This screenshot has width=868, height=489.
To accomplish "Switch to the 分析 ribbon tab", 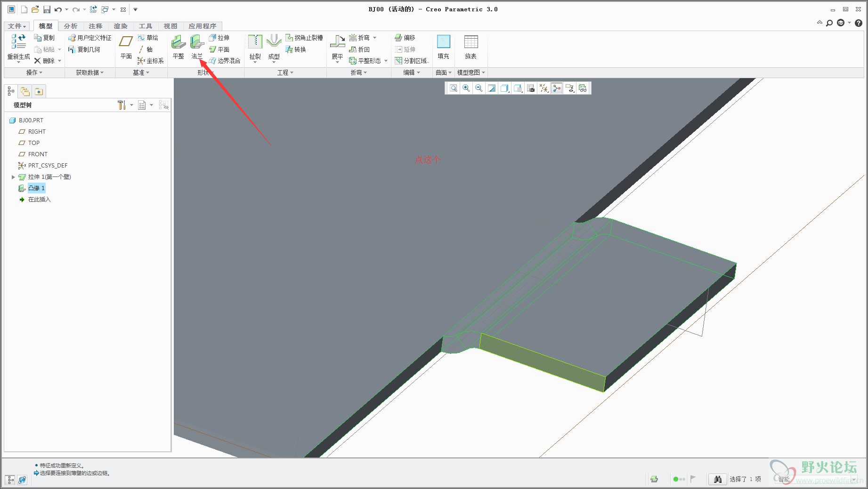I will (71, 26).
